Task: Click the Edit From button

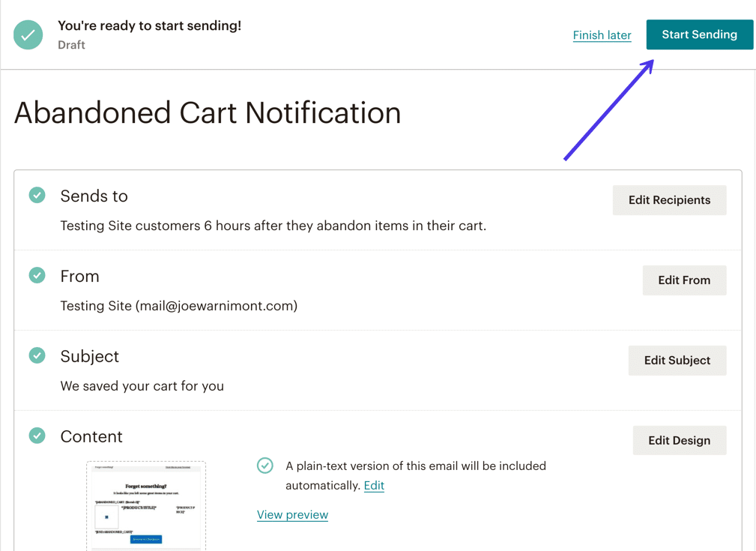Action: point(684,280)
